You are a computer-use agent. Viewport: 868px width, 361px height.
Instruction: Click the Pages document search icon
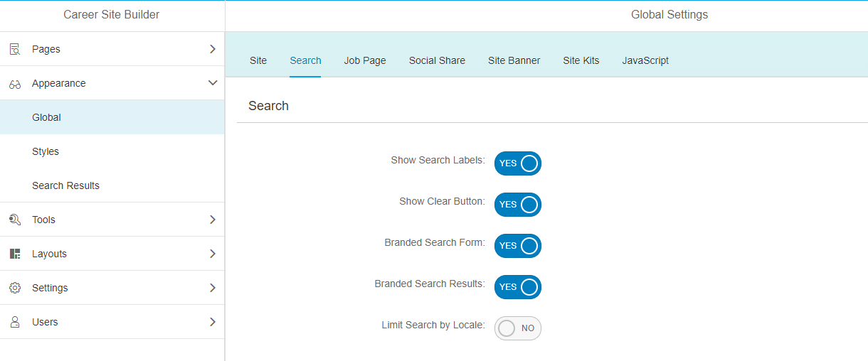point(15,49)
